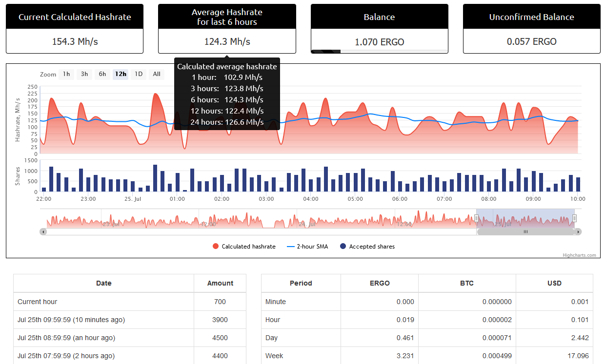Show All data in chart zoom

click(x=157, y=74)
